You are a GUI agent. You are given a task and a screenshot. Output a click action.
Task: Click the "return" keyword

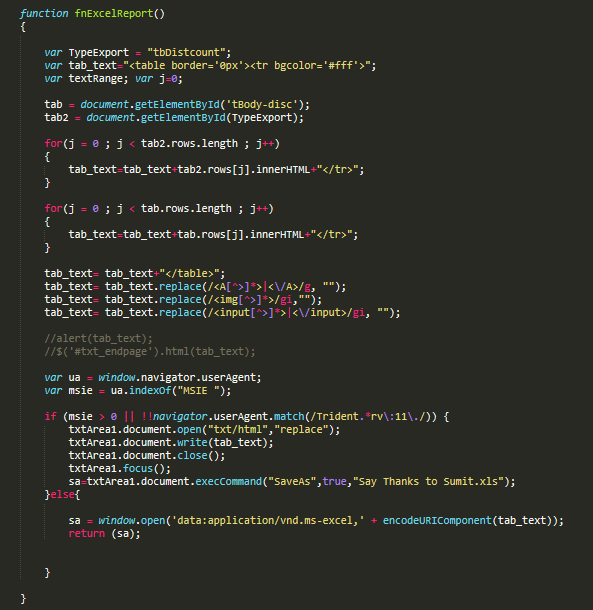pyautogui.click(x=86, y=533)
